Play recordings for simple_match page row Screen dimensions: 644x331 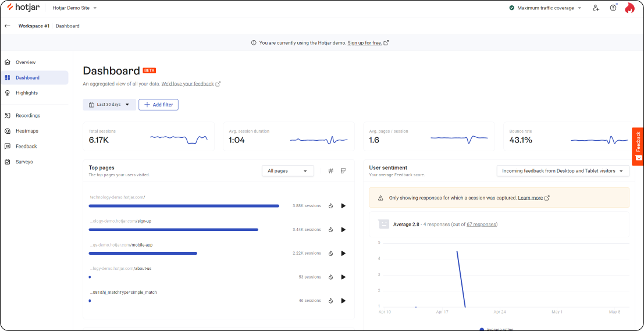[x=343, y=301]
